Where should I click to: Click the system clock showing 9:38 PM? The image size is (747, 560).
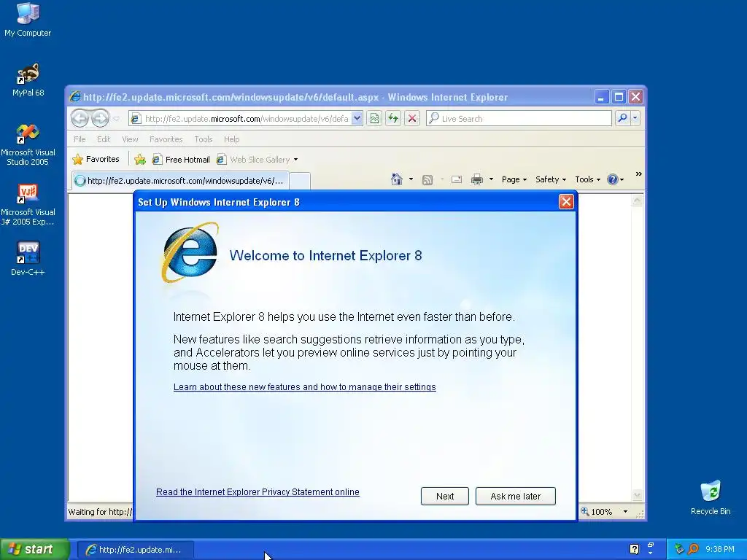pos(719,550)
